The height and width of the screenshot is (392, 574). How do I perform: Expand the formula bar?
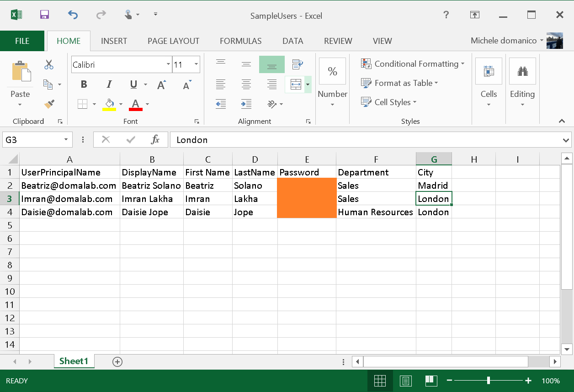(x=567, y=140)
